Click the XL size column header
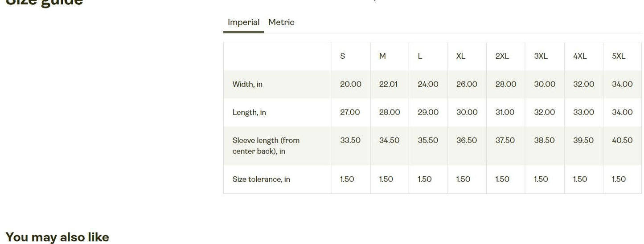This screenshot has height=244, width=644. point(461,56)
